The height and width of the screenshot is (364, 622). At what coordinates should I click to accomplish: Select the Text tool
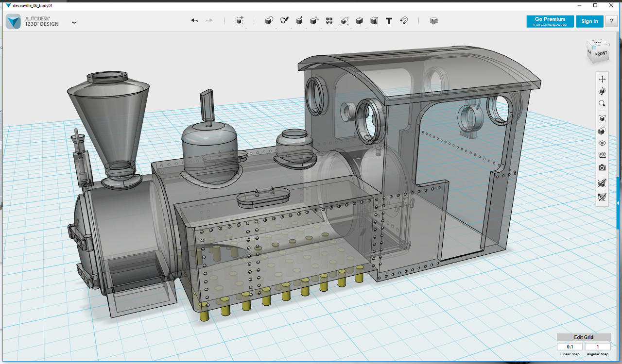click(389, 21)
